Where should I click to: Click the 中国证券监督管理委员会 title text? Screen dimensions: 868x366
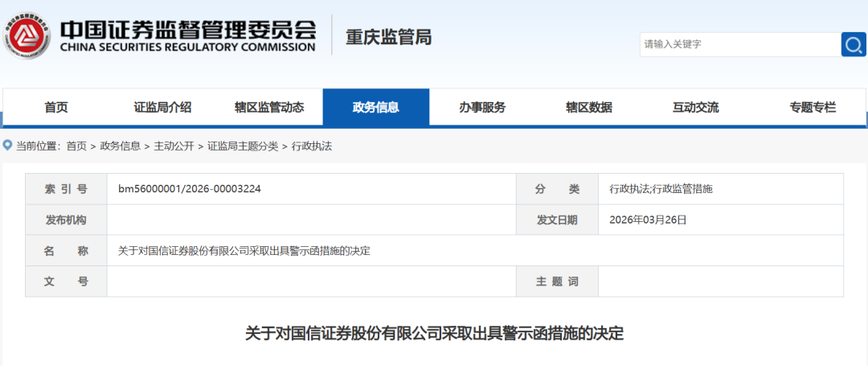pos(187,29)
